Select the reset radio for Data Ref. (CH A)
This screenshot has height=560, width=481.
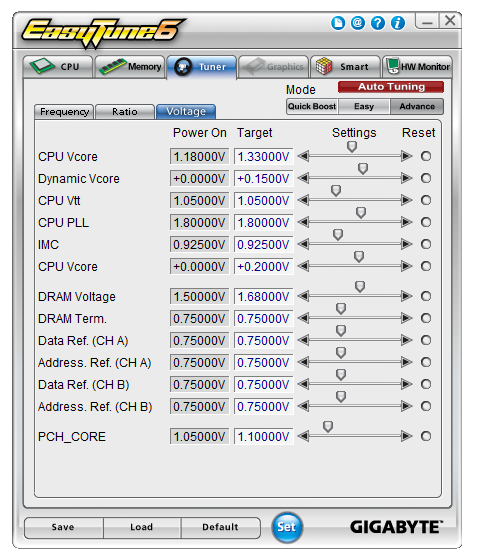pyautogui.click(x=426, y=340)
